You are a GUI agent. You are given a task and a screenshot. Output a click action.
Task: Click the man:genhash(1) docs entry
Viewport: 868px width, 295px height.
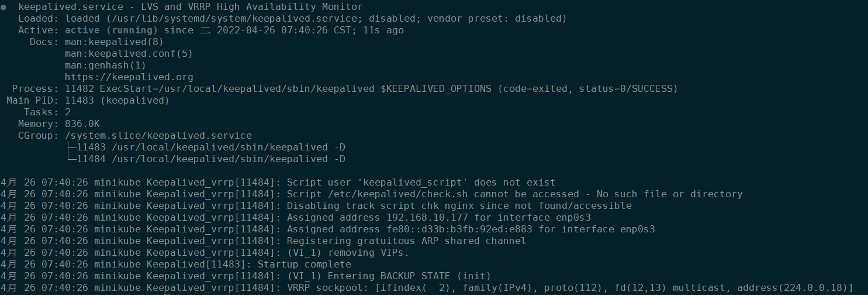[105, 66]
